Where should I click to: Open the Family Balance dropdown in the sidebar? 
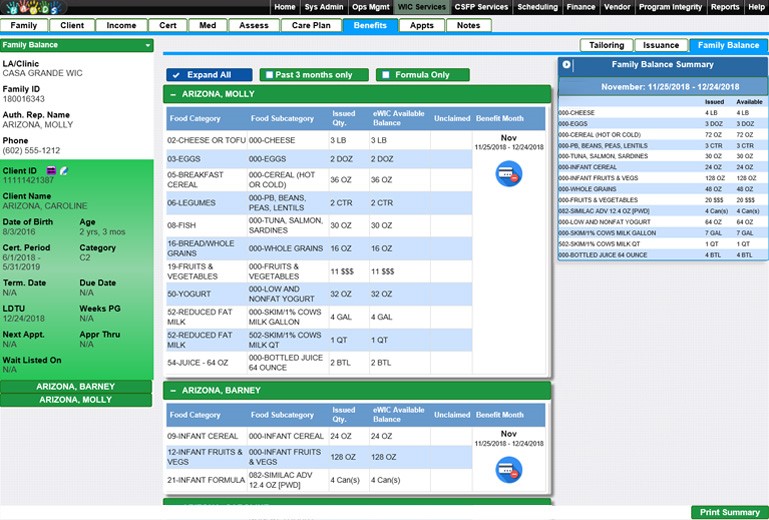(x=147, y=45)
